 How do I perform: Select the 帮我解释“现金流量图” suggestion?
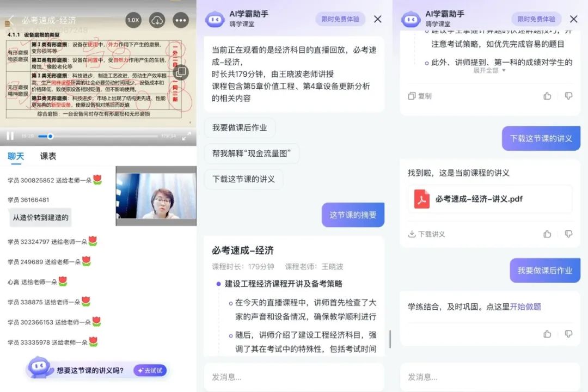[251, 154]
